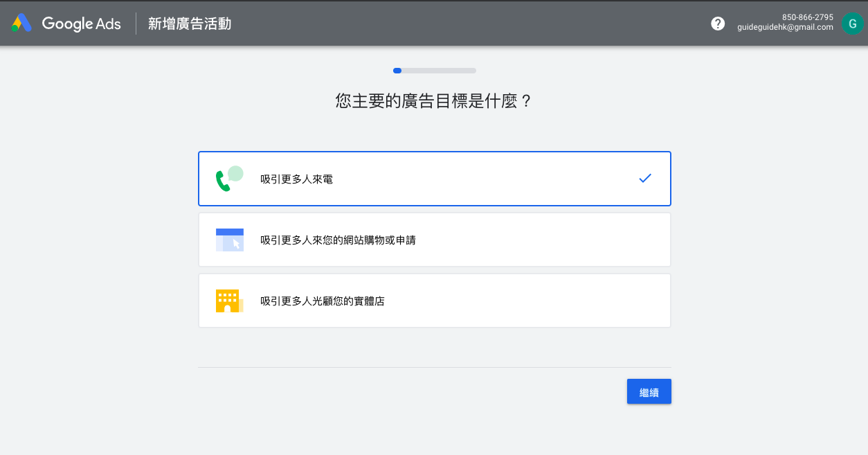868x455 pixels.
Task: Click the blue filled progress bar segment
Action: (x=397, y=71)
